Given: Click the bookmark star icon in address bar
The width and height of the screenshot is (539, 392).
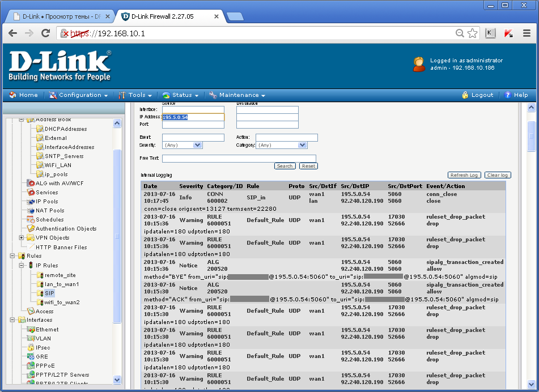Looking at the screenshot, I should tap(472, 33).
